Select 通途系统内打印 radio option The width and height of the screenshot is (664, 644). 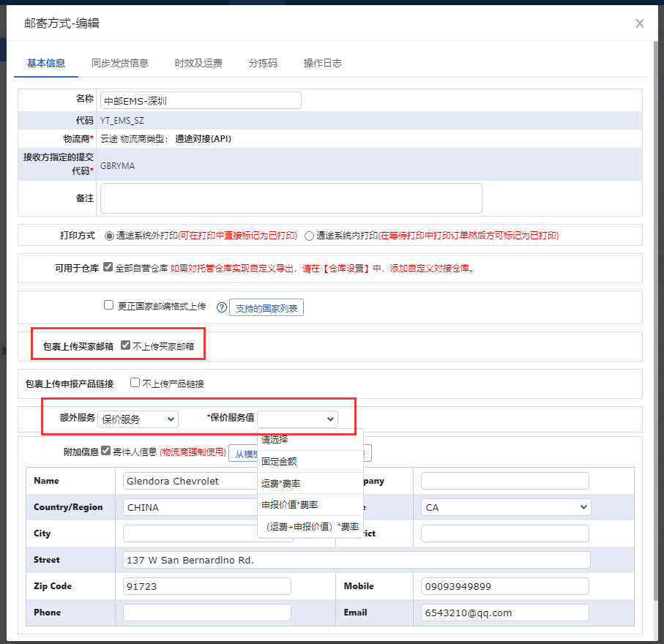[x=309, y=236]
